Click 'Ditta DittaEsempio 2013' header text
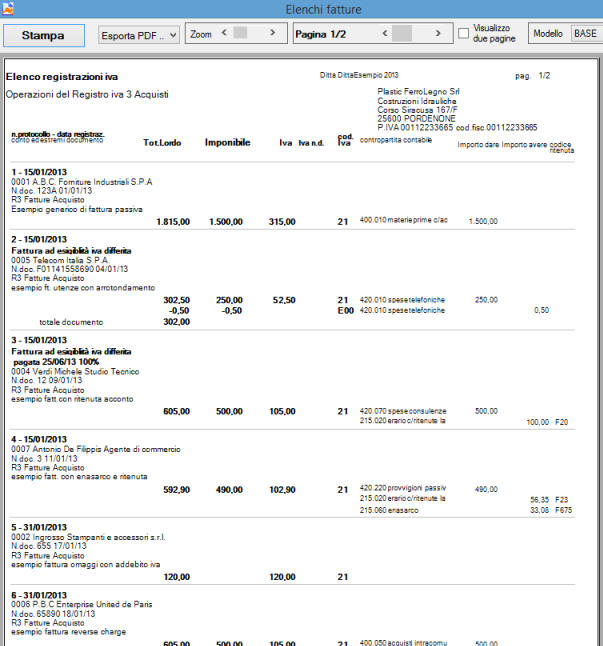This screenshot has height=646, width=603. click(359, 75)
